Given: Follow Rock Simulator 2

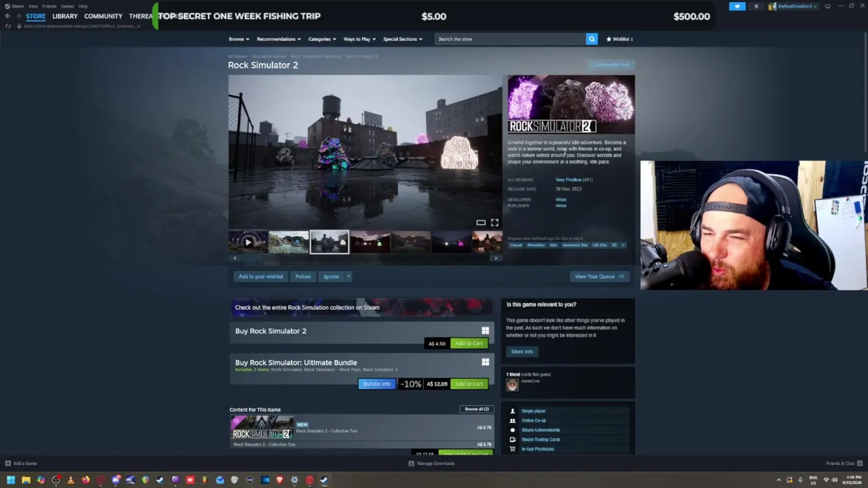Looking at the screenshot, I should point(303,277).
